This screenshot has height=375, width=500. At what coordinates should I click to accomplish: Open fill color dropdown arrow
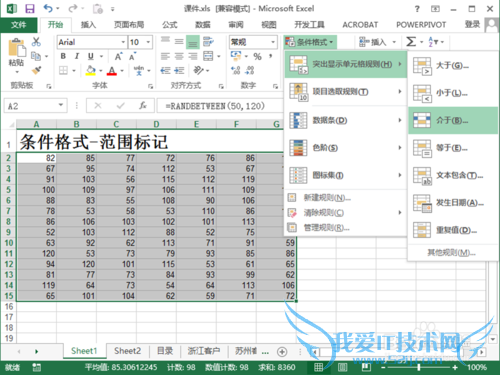101,71
